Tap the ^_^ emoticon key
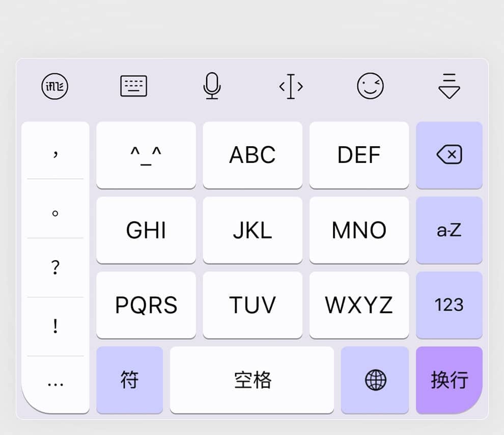 [146, 155]
